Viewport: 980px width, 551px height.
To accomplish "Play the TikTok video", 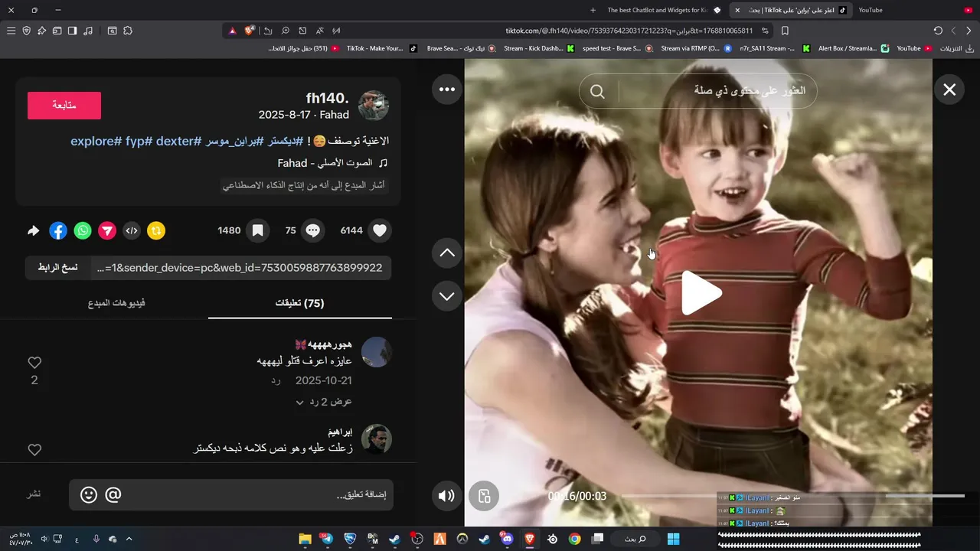I will [701, 293].
